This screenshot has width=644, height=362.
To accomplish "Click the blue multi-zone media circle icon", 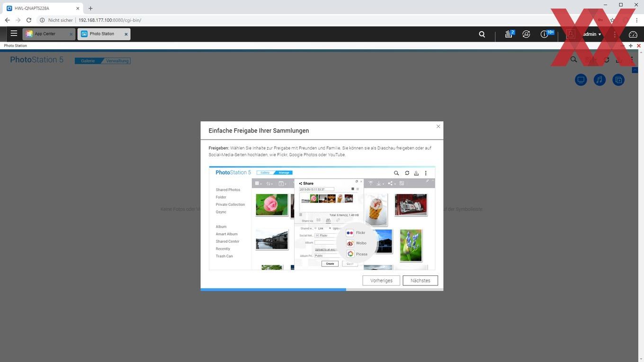I will (x=618, y=80).
